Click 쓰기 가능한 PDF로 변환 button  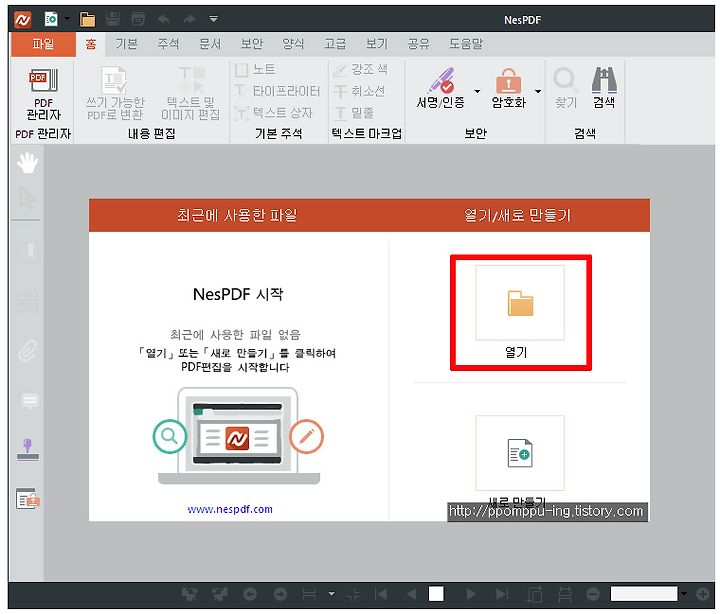[x=115, y=94]
